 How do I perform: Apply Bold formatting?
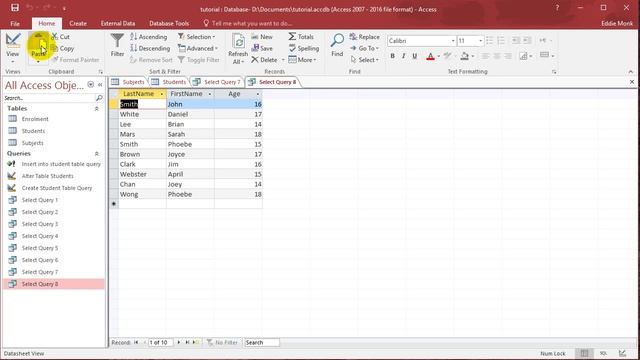tap(392, 56)
